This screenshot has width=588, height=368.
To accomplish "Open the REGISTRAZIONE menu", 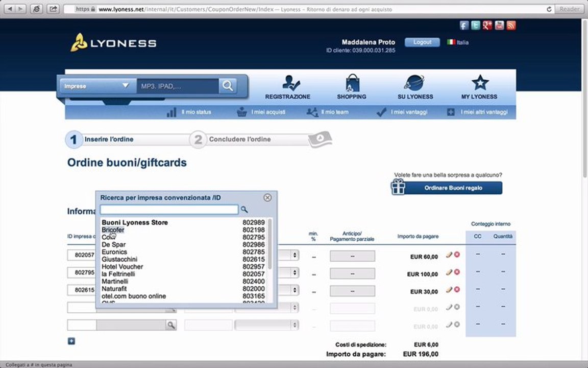I will 288,87.
